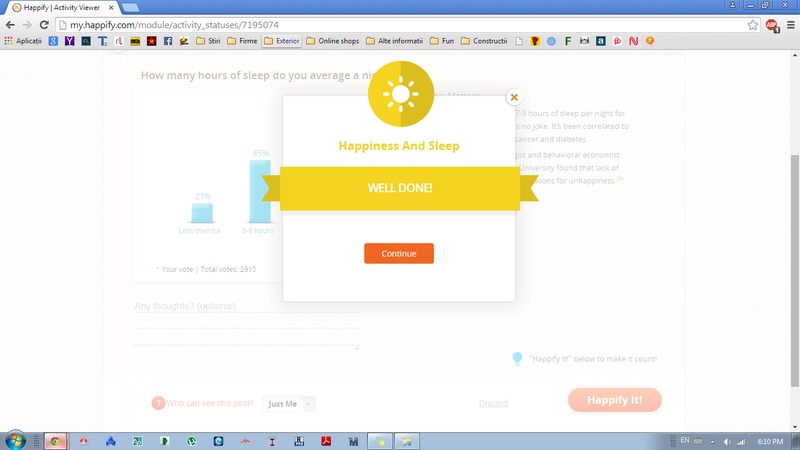
Task: Open the Aplicatii apps shortcut
Action: point(23,41)
